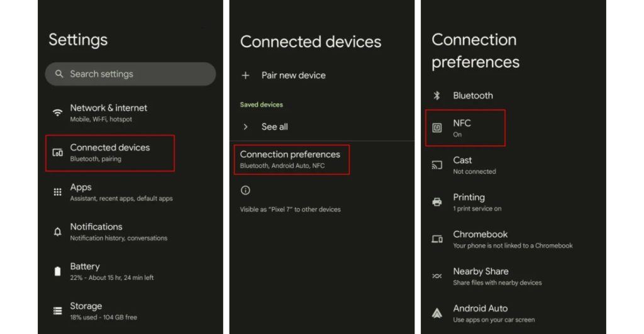644x334 pixels.
Task: Click the Storage list icon
Action: click(57, 311)
